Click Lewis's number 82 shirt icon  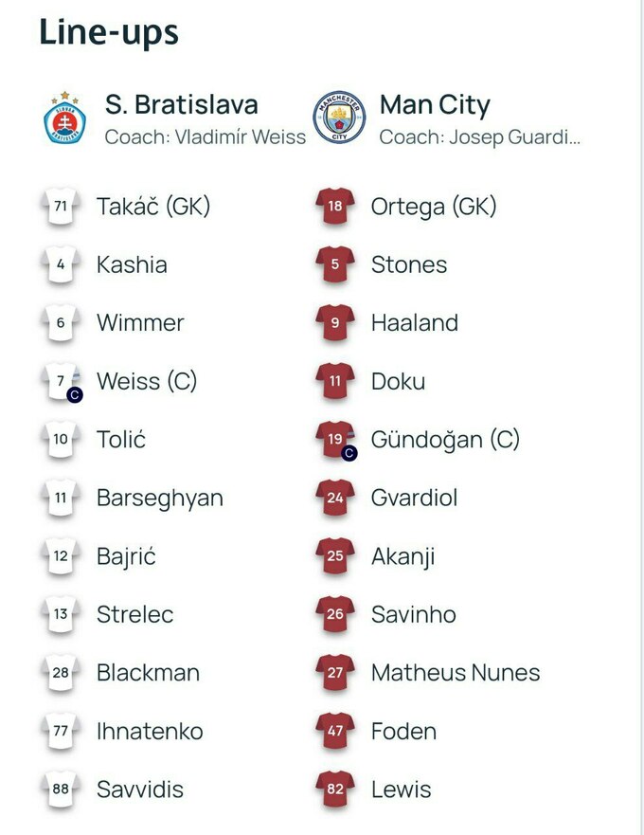click(x=335, y=790)
